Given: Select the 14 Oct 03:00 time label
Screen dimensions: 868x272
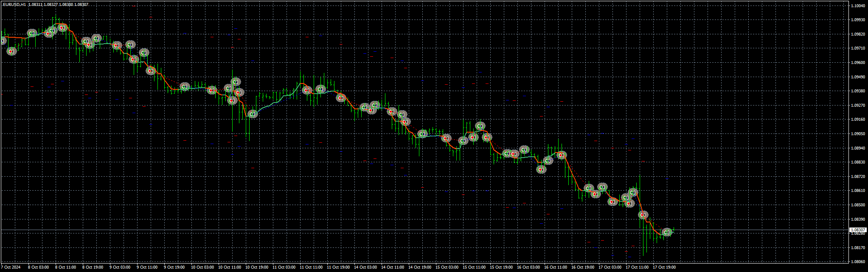Looking at the screenshot, I should 365,267.
